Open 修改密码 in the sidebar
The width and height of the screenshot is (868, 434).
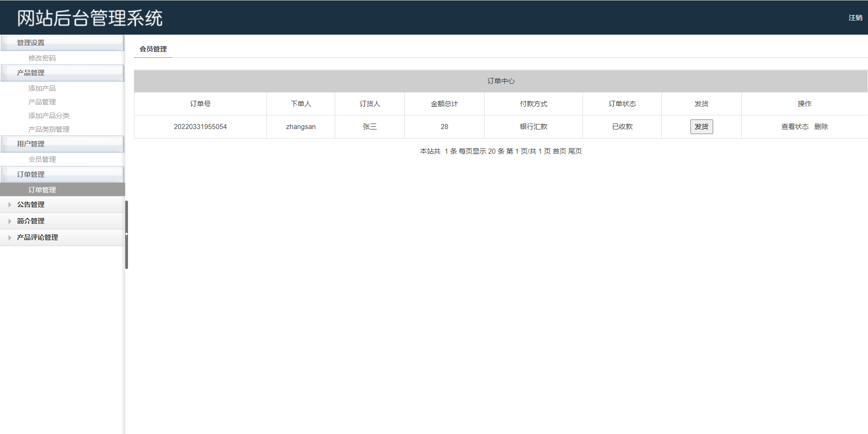click(x=42, y=58)
